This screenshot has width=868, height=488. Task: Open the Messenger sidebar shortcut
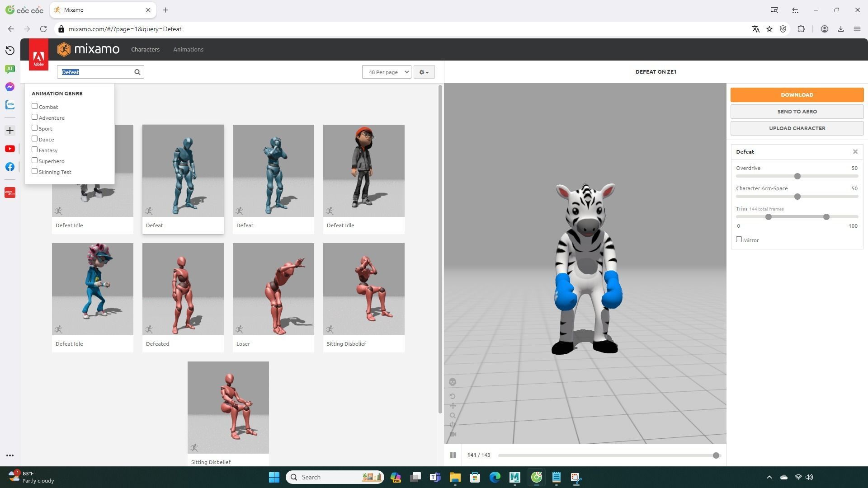10,87
